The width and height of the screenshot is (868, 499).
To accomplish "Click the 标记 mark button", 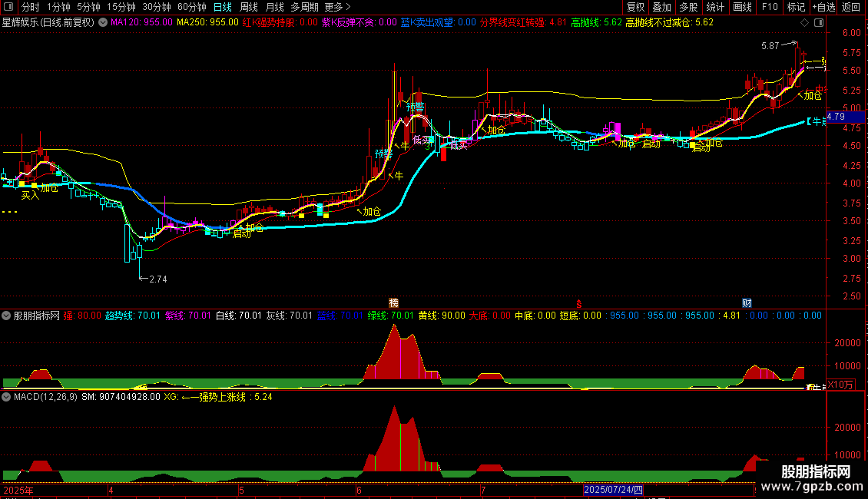I will 796,7.
